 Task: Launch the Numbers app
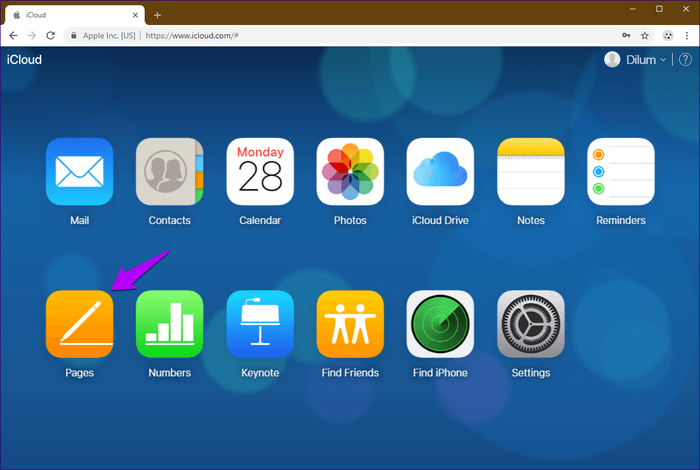170,324
